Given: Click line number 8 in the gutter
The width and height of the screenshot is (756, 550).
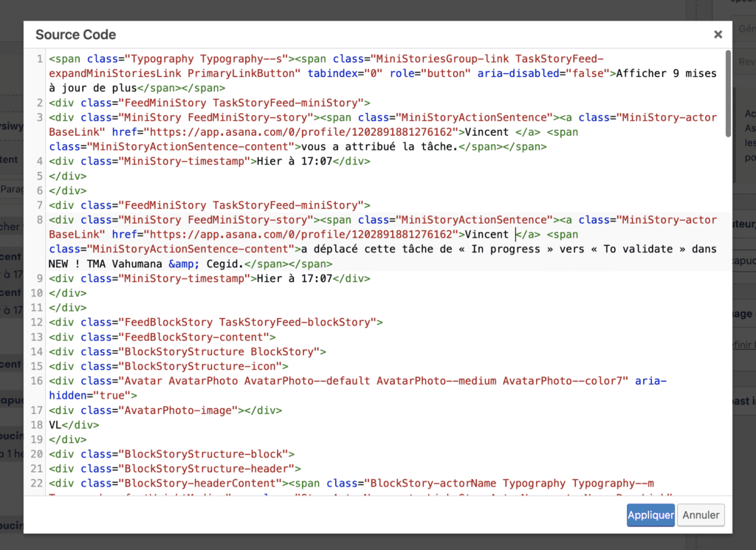Looking at the screenshot, I should point(39,220).
